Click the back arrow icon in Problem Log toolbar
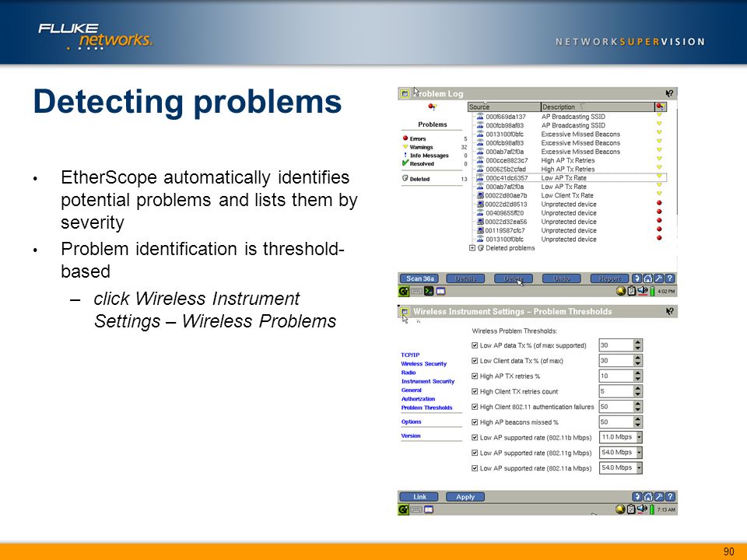747x560 pixels. 637,278
